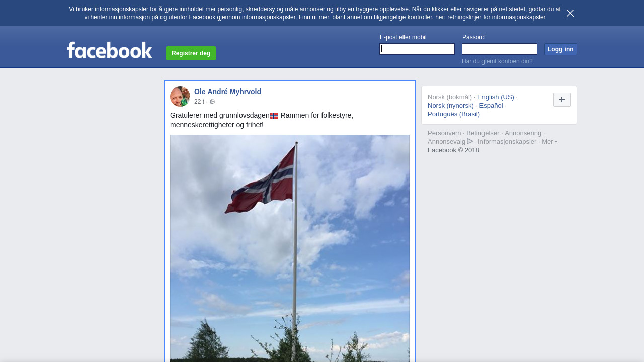Click the Registrer deg button
This screenshot has width=644, height=362.
pos(191,53)
